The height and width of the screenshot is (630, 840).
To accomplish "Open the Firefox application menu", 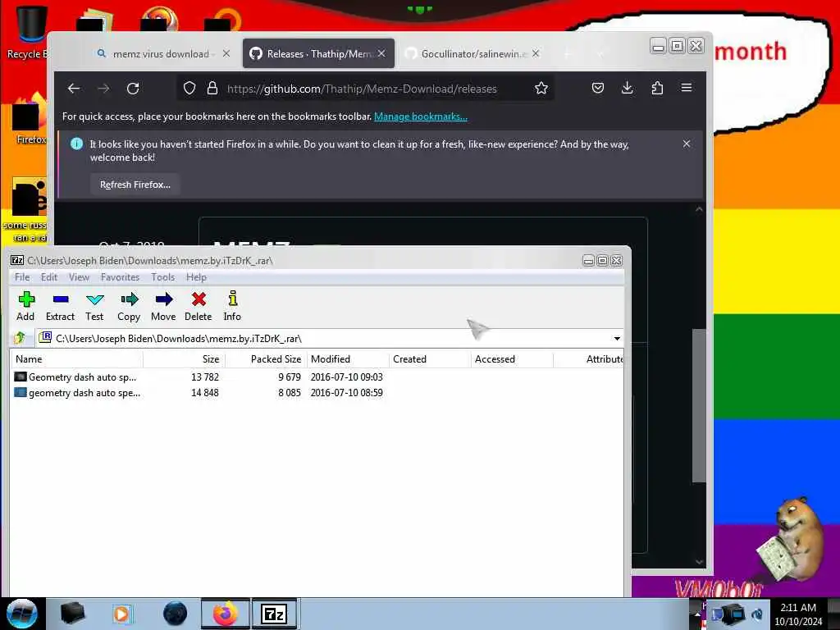I will click(x=687, y=88).
